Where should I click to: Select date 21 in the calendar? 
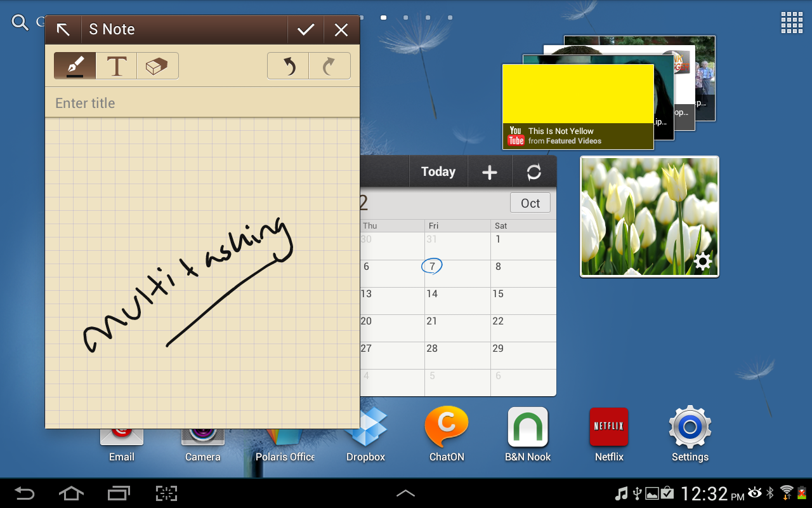click(457, 328)
